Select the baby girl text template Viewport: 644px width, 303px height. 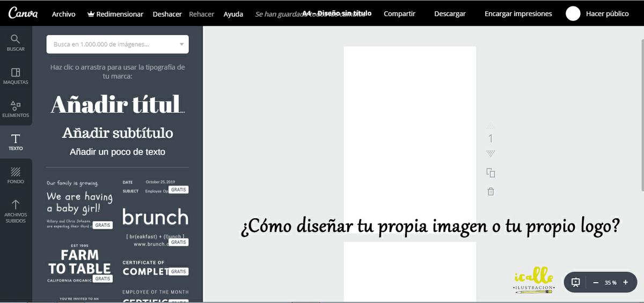pos(79,204)
